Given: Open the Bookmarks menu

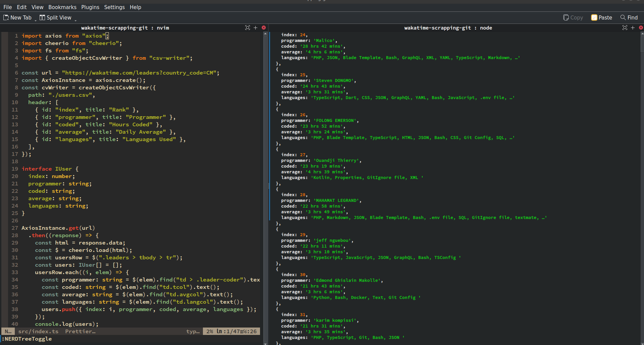Looking at the screenshot, I should coord(62,7).
